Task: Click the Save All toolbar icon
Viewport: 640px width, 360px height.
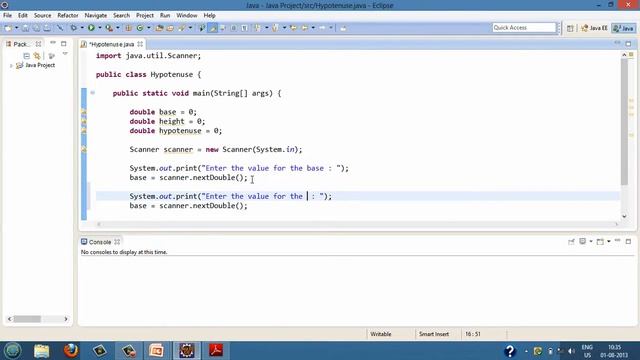Action: pos(36,28)
